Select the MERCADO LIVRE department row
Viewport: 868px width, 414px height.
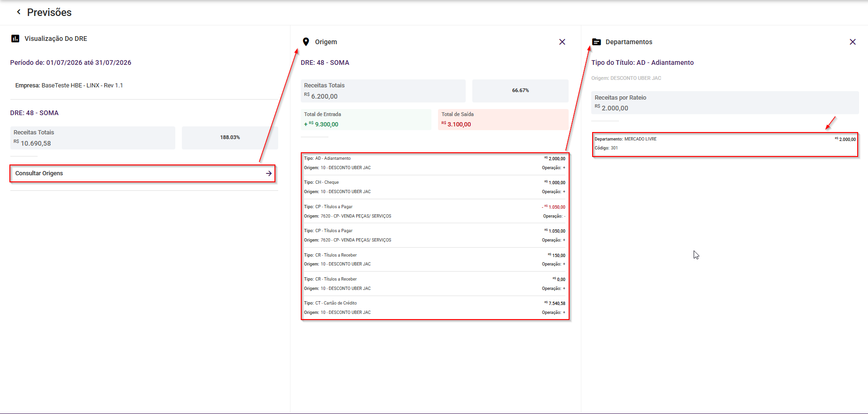(725, 144)
